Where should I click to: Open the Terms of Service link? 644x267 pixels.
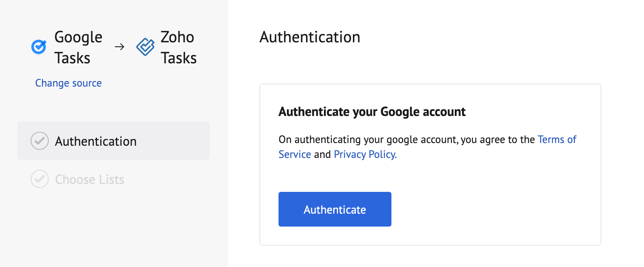557,140
